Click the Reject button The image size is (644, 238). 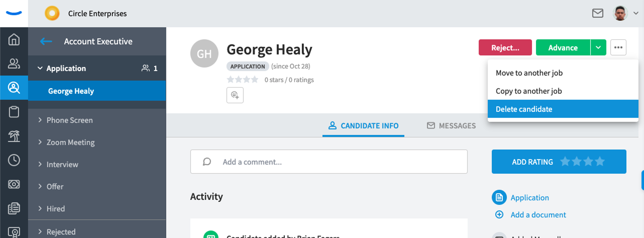[x=505, y=47]
